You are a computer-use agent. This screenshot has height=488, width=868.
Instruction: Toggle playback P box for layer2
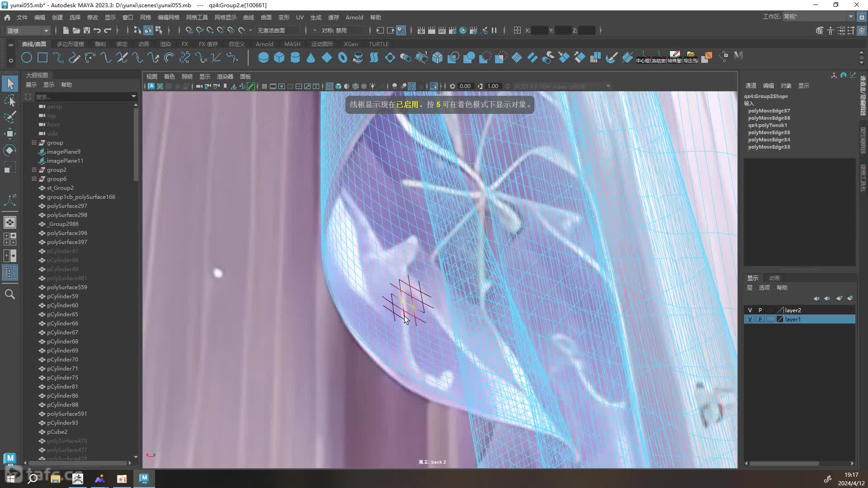[760, 310]
